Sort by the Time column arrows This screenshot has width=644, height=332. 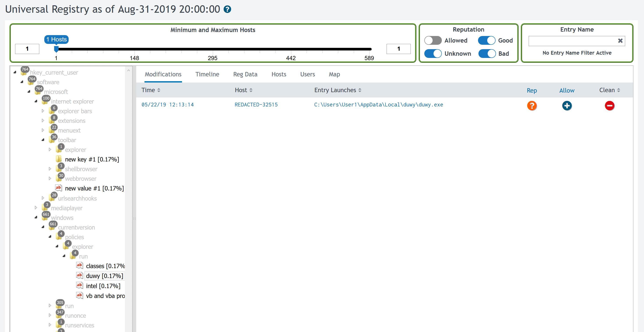[159, 90]
